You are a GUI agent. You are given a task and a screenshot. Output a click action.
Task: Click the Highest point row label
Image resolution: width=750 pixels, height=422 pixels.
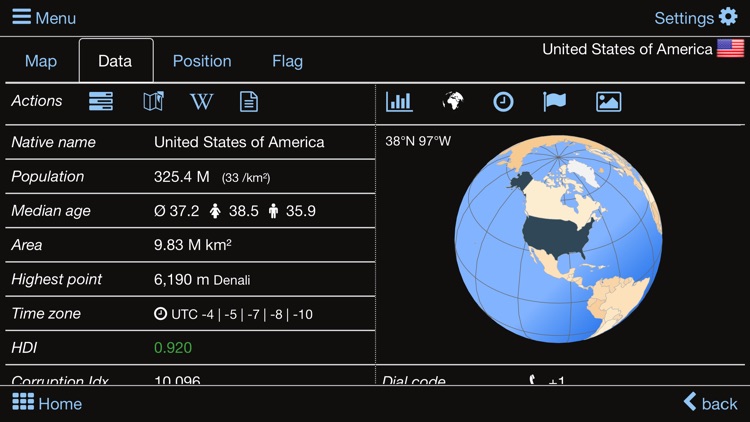tap(56, 279)
